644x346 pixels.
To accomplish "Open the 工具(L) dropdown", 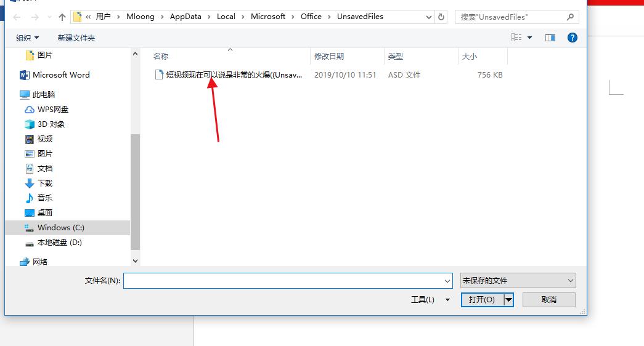I will pos(430,300).
